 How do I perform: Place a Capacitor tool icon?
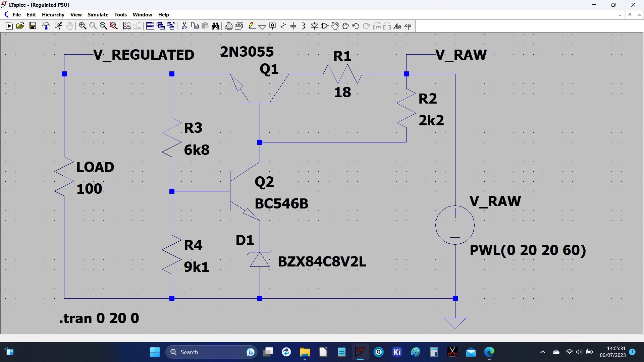coord(293,26)
